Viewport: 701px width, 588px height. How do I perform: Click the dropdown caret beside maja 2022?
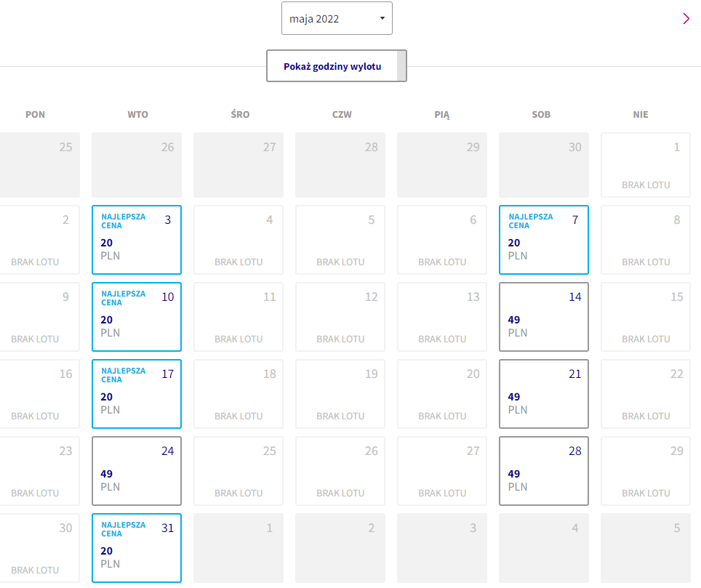(382, 18)
